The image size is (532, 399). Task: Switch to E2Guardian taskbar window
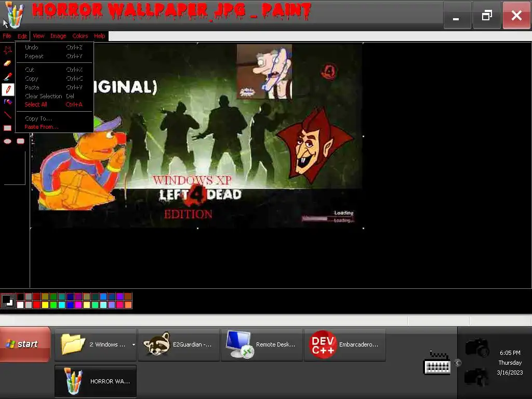(179, 345)
